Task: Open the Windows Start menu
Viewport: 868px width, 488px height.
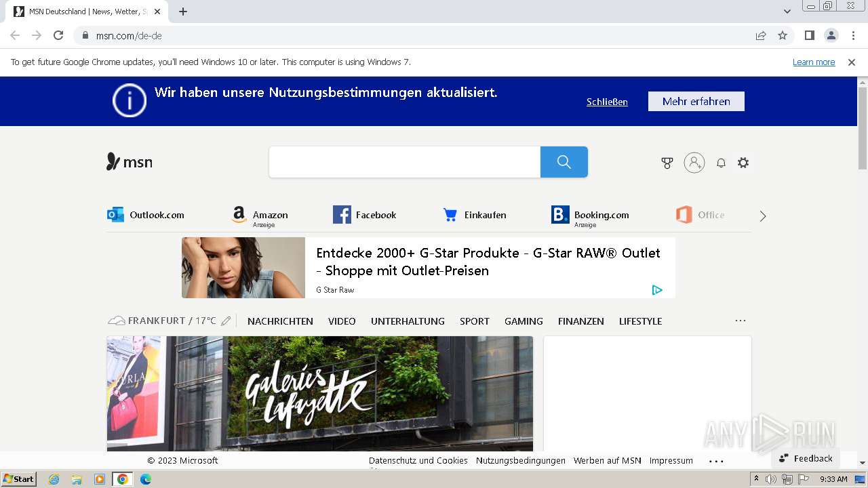Action: pyautogui.click(x=19, y=479)
